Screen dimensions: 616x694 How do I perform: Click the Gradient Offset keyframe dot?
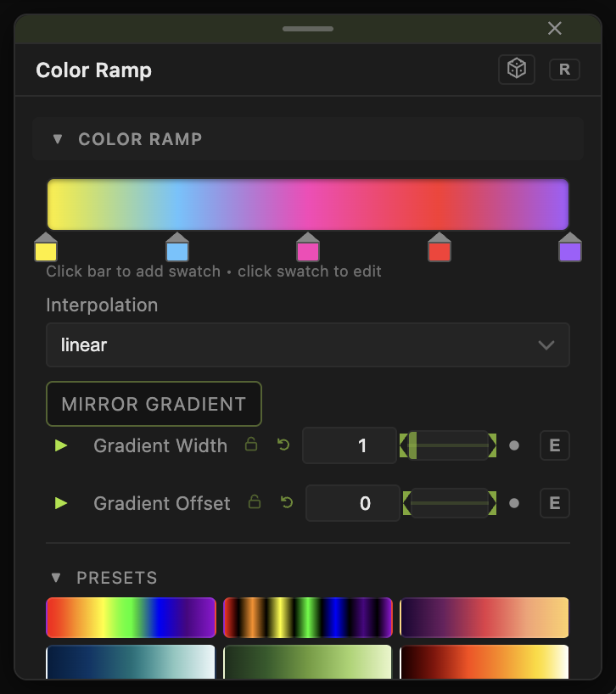(x=514, y=503)
